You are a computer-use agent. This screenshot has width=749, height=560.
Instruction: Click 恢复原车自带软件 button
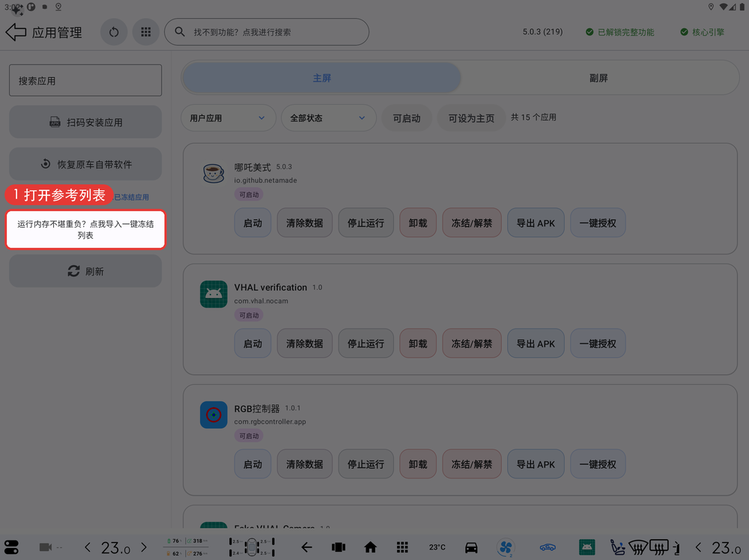tap(85, 164)
